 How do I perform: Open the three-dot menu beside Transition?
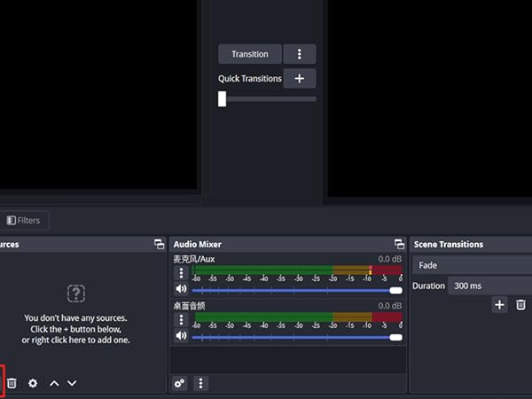(300, 54)
